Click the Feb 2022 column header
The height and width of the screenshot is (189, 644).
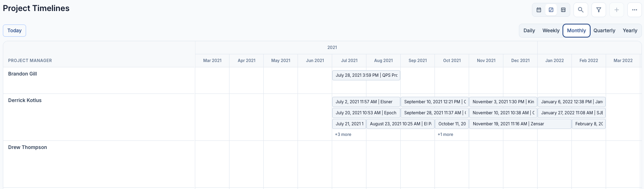(589, 60)
